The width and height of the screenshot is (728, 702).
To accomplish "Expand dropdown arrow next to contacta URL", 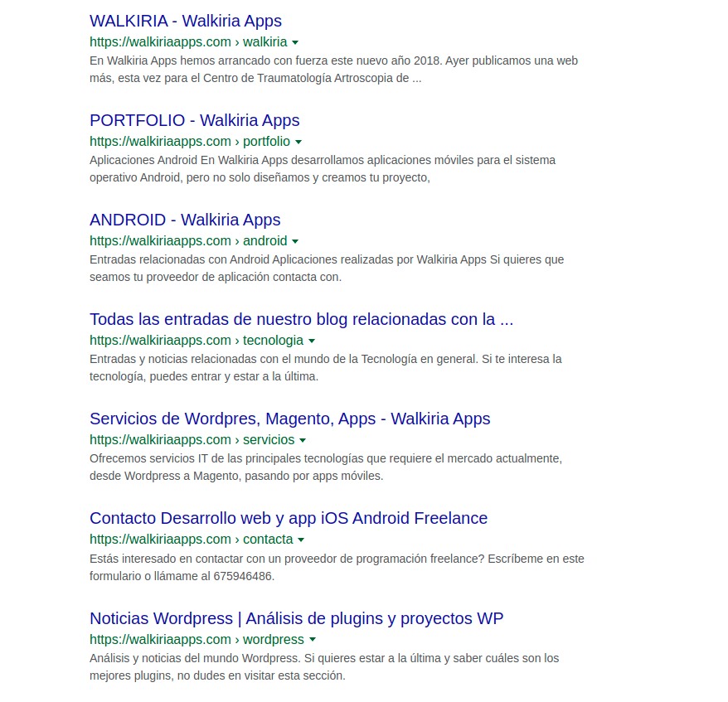I will coord(301,540).
